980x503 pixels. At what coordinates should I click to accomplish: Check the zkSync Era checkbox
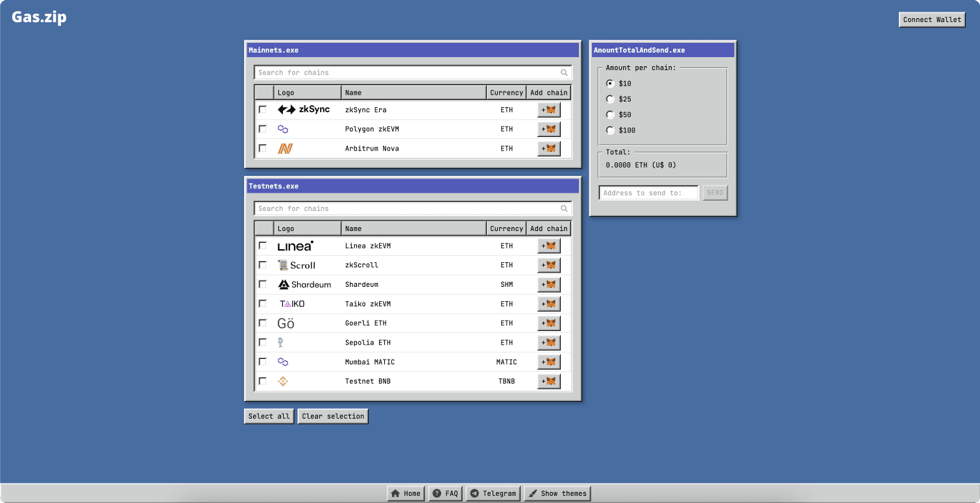pos(263,110)
